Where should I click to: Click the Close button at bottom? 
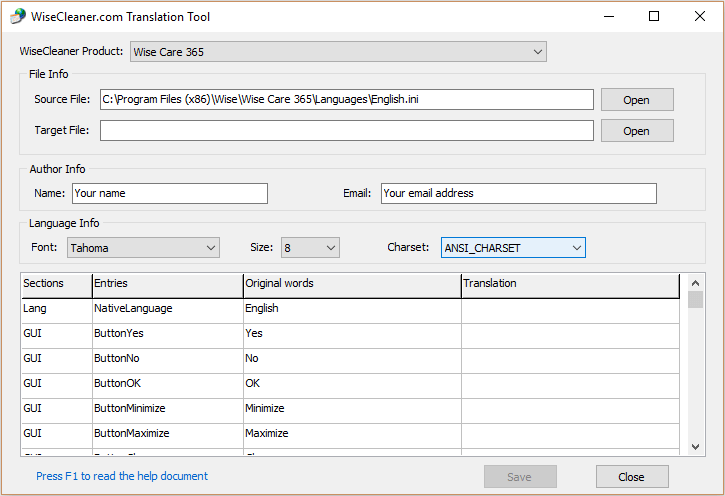pyautogui.click(x=632, y=477)
